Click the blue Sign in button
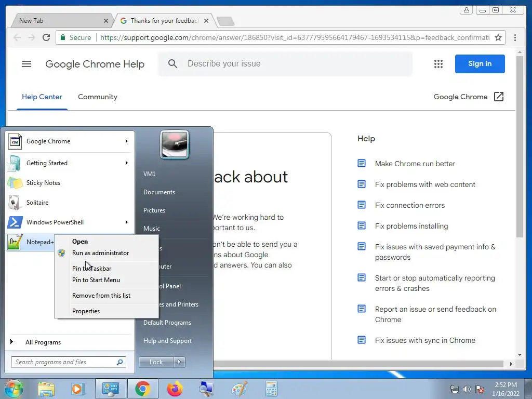 click(x=480, y=64)
